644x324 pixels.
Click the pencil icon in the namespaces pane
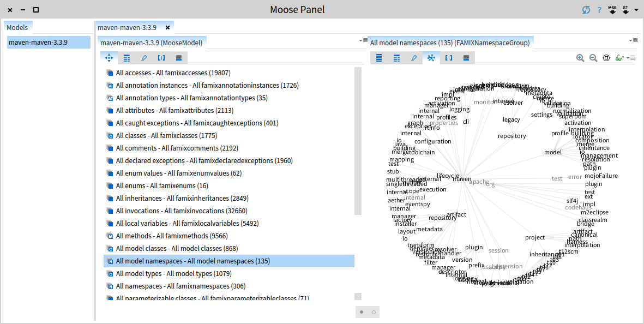click(414, 58)
